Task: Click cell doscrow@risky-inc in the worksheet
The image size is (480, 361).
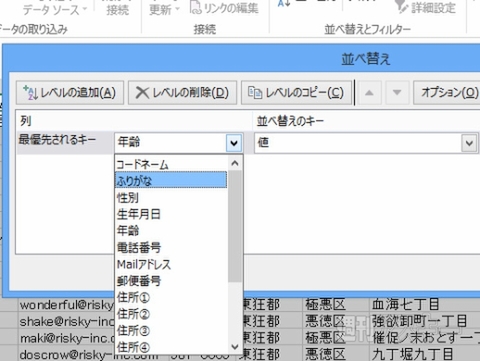Action: (x=67, y=354)
